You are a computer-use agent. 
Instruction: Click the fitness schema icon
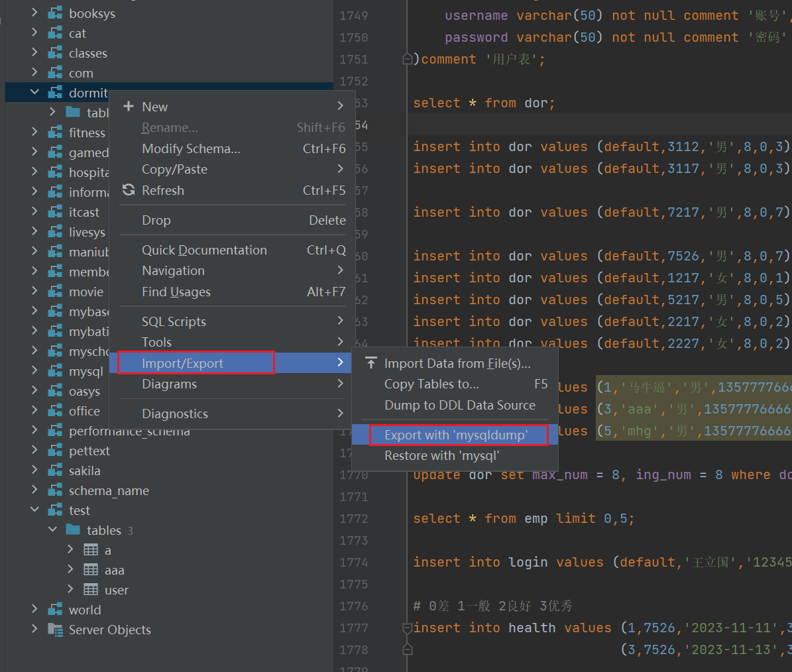(55, 133)
